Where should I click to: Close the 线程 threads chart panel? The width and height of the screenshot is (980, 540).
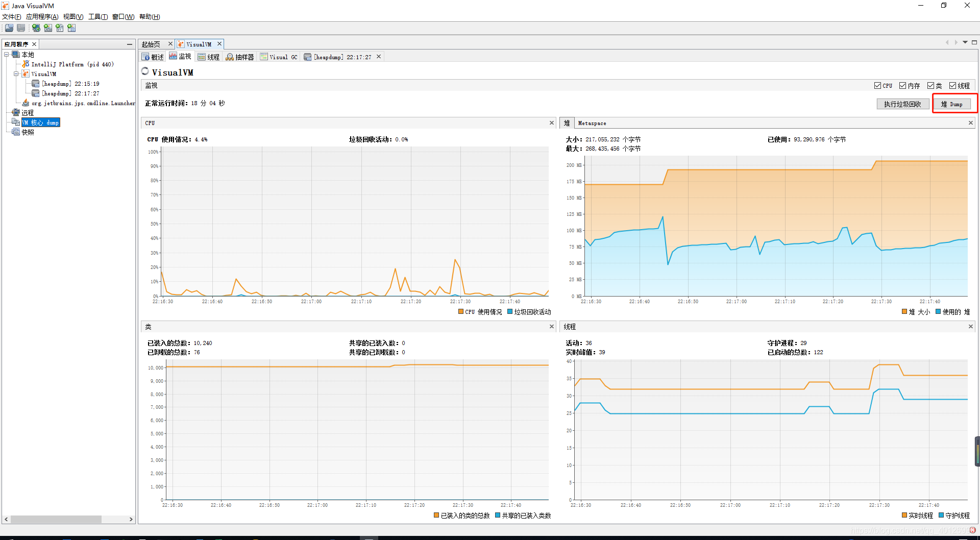tap(971, 327)
